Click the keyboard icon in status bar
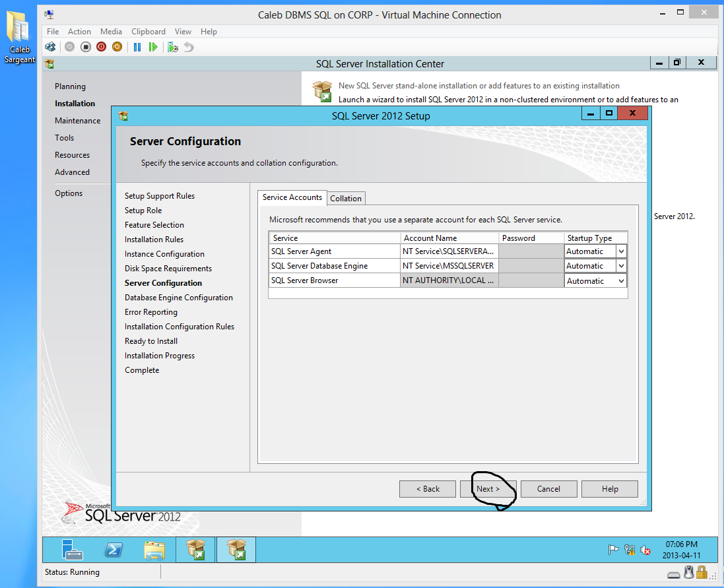Viewport: 724px width, 588px height. tap(674, 575)
